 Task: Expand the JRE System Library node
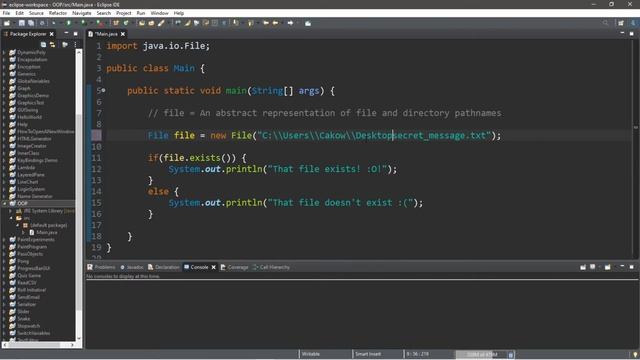coord(11,211)
